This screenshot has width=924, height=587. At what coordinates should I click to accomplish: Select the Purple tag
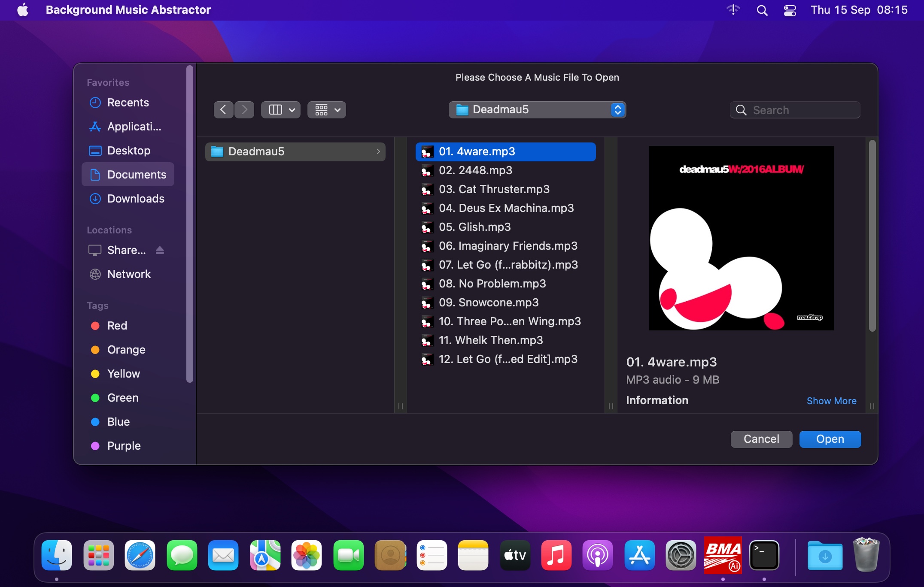click(128, 446)
